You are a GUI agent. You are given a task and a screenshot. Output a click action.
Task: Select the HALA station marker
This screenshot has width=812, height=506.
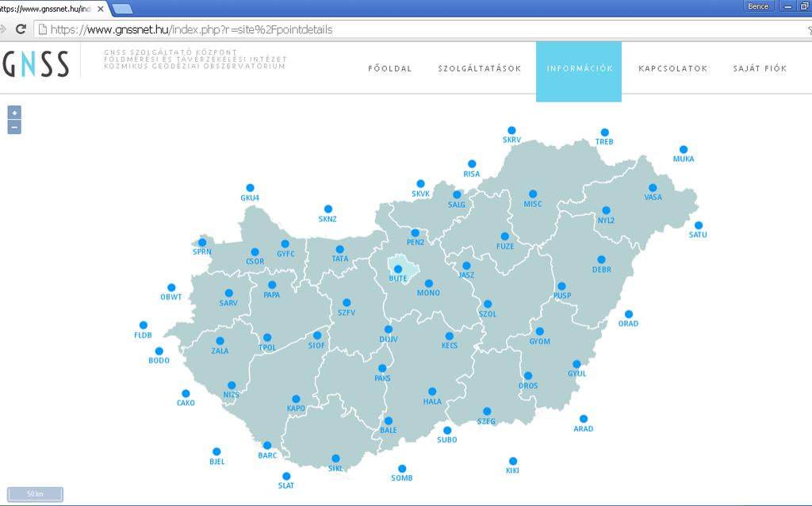[x=432, y=392]
